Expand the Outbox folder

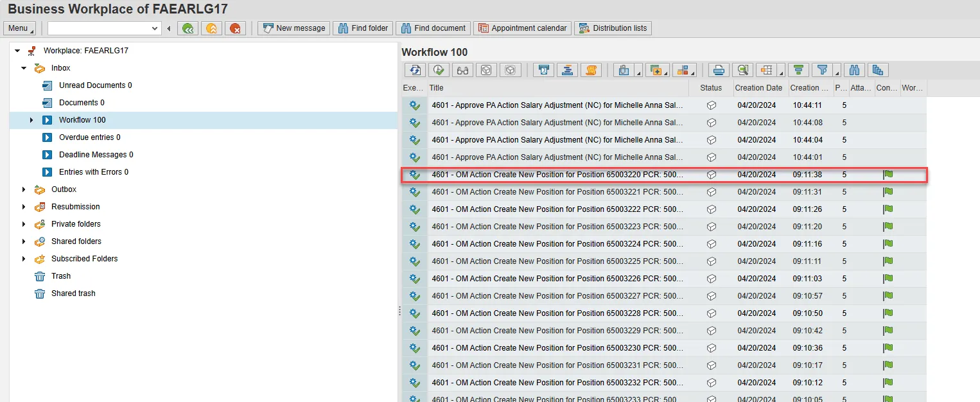click(24, 189)
